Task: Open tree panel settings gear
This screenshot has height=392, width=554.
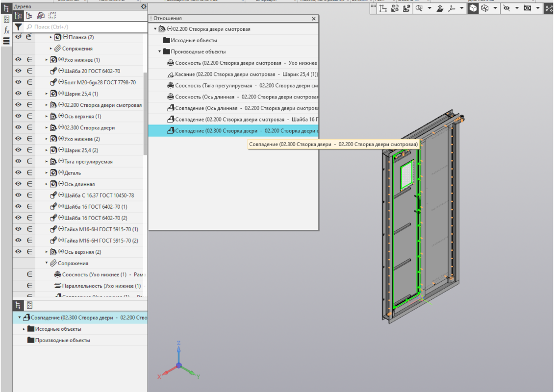Action: [144, 6]
